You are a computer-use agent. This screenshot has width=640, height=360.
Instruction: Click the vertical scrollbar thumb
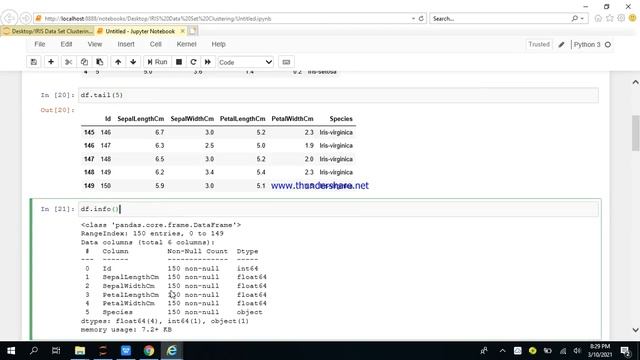636,133
